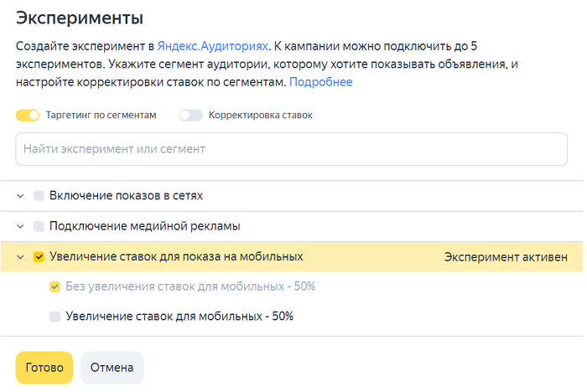587x392 pixels.
Task: Expand the Включение показов в сетях row
Action: point(21,196)
